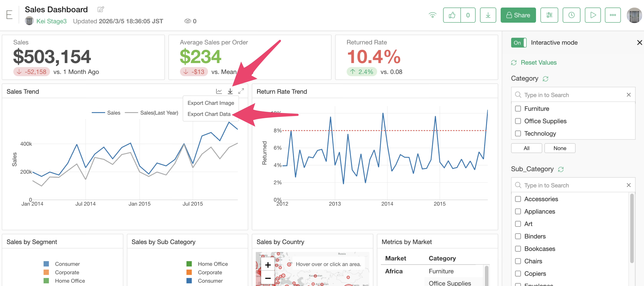
Task: Select Export Chart Data menu item
Action: click(x=209, y=114)
